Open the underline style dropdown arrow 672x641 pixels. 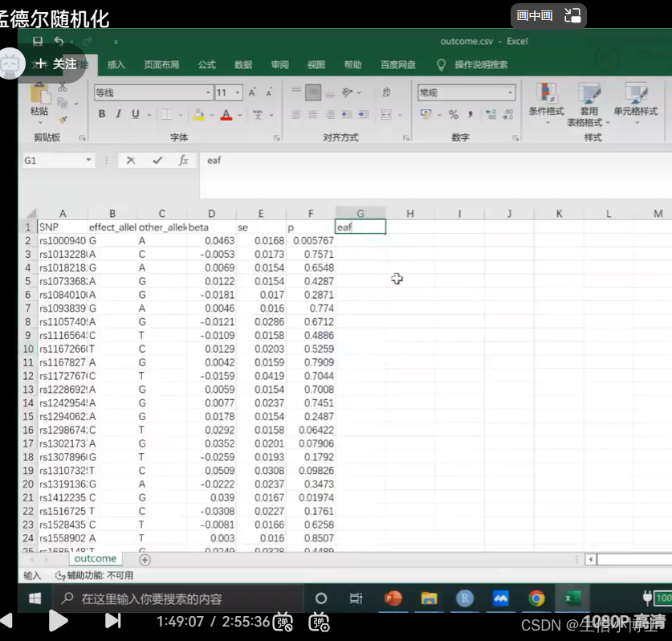149,115
